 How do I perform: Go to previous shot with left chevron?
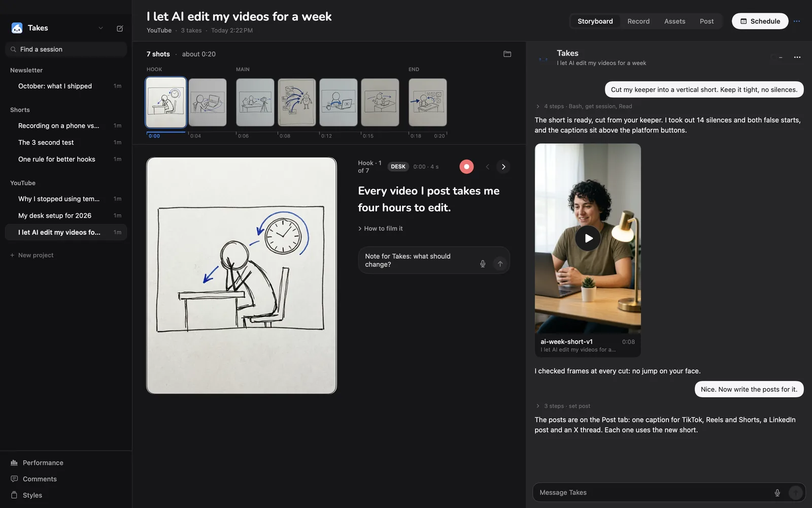click(487, 167)
